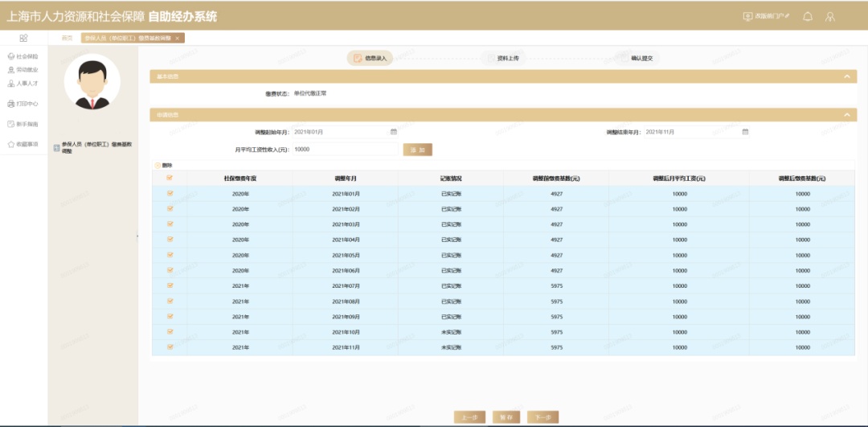Click the 2021年05月 adjustment month cell
This screenshot has height=427, width=868.
[346, 255]
